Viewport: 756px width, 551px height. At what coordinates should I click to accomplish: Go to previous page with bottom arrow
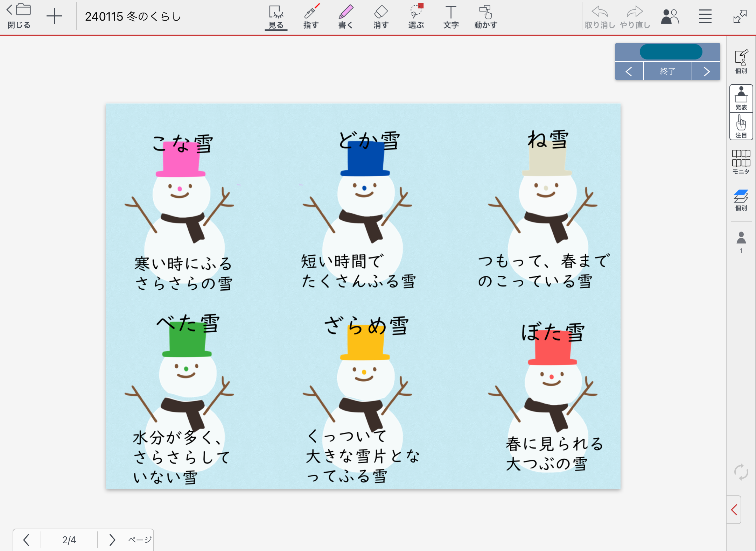(26, 540)
